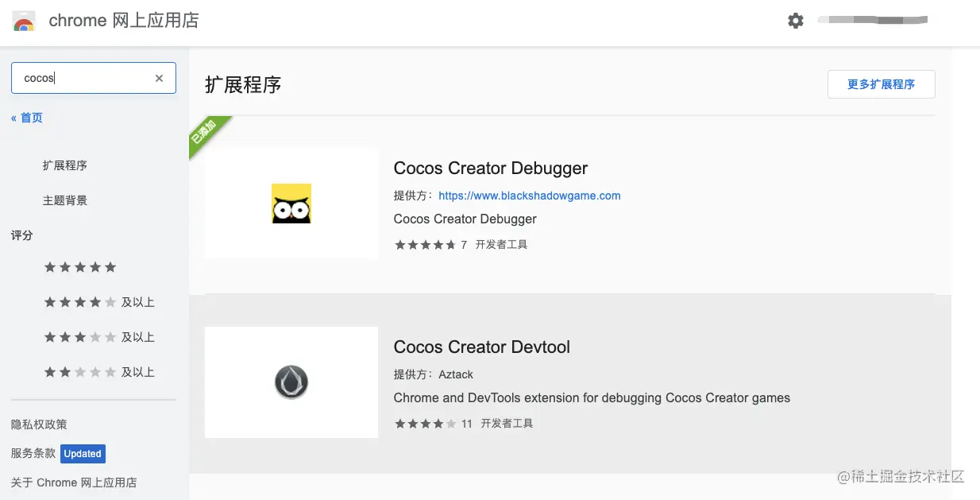Click 开发者工具 category under Cocos Creator Debugger

click(501, 245)
